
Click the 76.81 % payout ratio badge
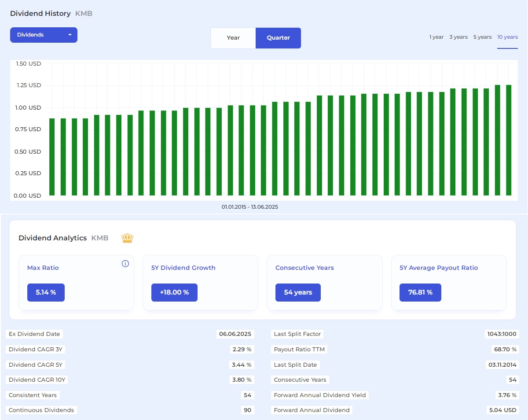[420, 292]
